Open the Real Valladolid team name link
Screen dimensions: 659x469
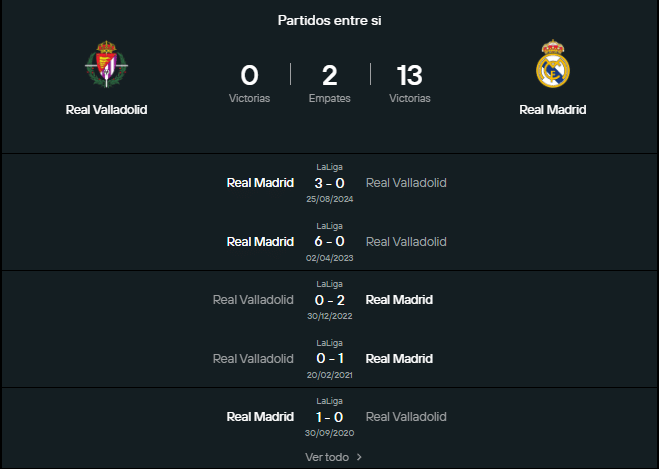click(105, 110)
